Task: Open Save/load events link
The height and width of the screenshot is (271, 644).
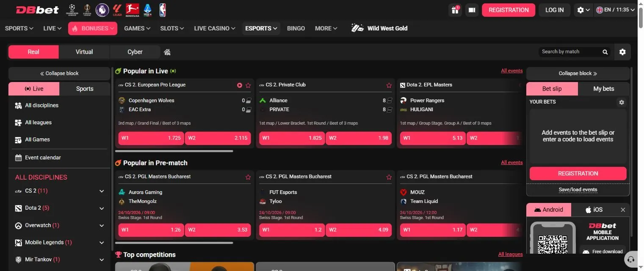Action: pos(578,190)
